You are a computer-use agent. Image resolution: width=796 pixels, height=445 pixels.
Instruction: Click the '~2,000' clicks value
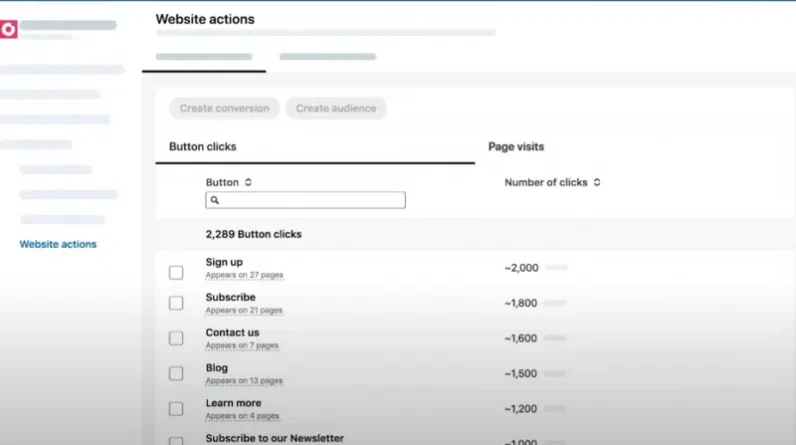[521, 268]
